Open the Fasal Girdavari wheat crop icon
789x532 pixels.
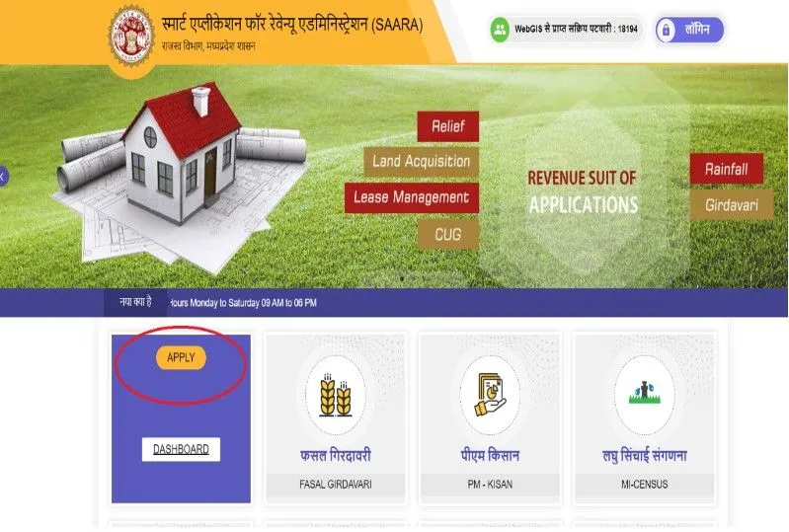click(336, 395)
